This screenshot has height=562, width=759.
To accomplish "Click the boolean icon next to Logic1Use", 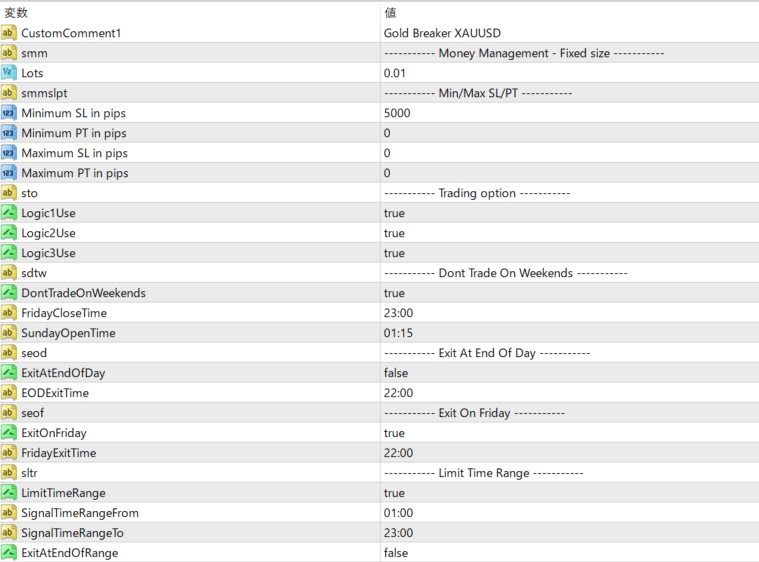I will tap(9, 213).
